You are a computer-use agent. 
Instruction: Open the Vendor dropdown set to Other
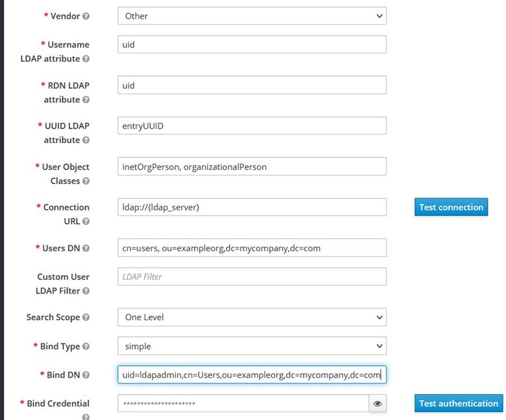(x=252, y=16)
